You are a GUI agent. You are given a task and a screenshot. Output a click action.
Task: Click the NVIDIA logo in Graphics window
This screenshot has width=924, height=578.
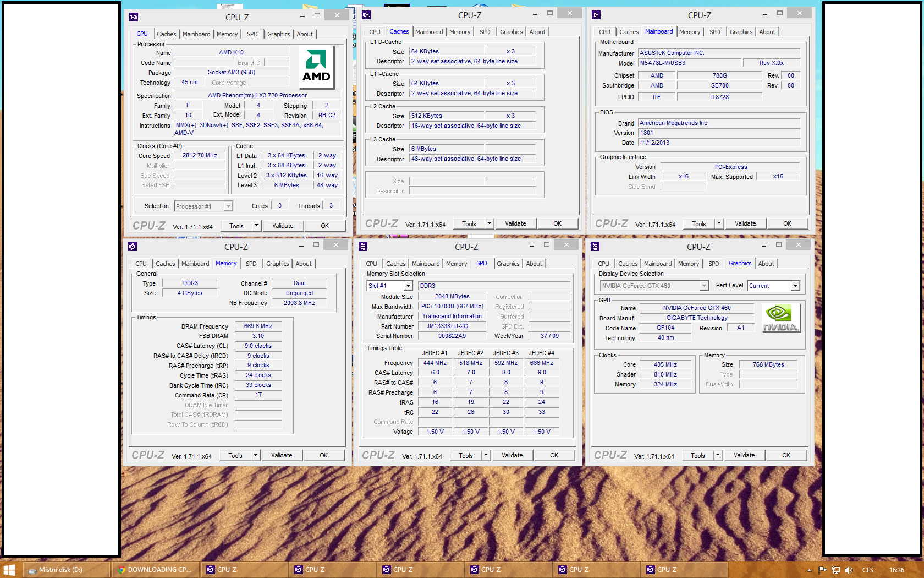[x=781, y=318]
